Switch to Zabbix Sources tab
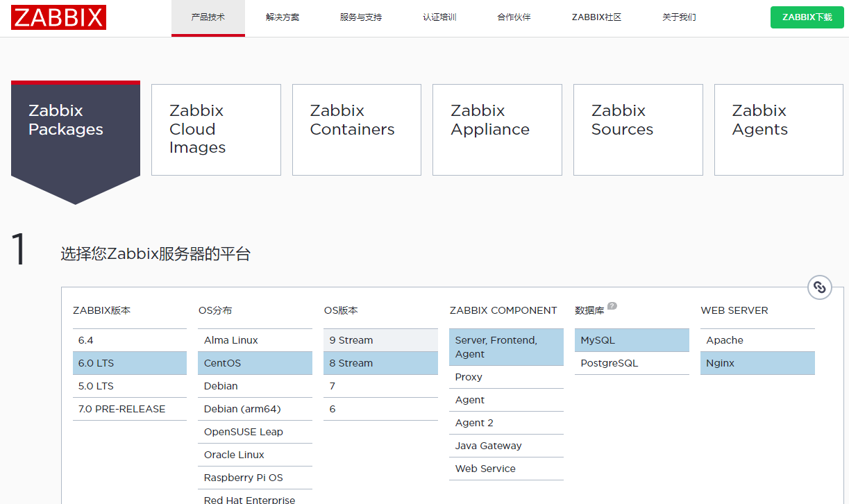 coord(638,130)
